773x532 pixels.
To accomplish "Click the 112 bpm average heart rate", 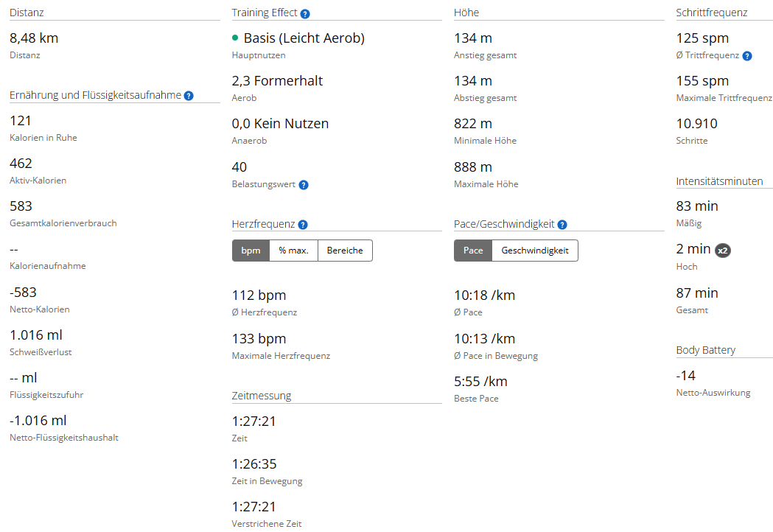I will (x=259, y=295).
